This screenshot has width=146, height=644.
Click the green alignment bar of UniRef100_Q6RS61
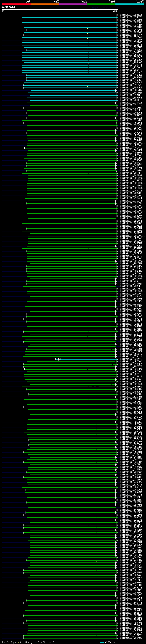70,387
